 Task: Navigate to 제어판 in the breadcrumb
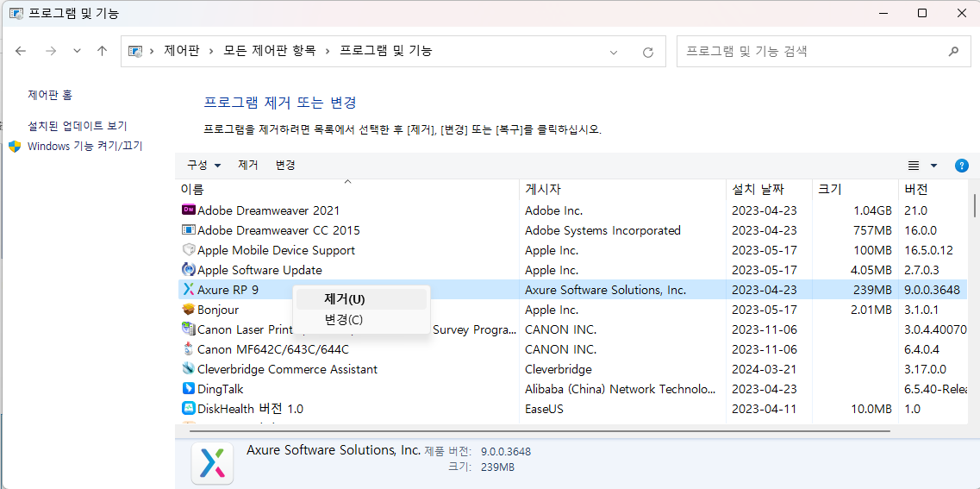click(x=182, y=51)
